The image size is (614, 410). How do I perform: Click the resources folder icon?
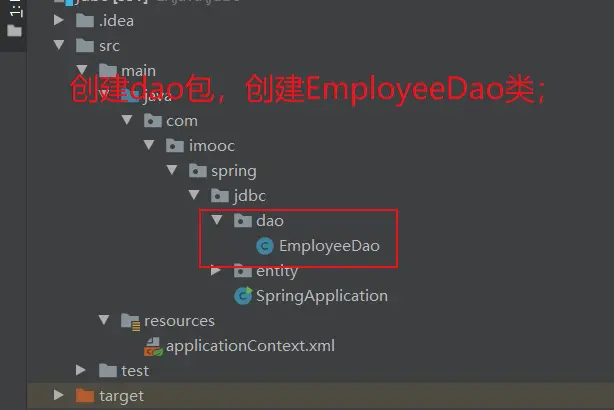(x=130, y=321)
